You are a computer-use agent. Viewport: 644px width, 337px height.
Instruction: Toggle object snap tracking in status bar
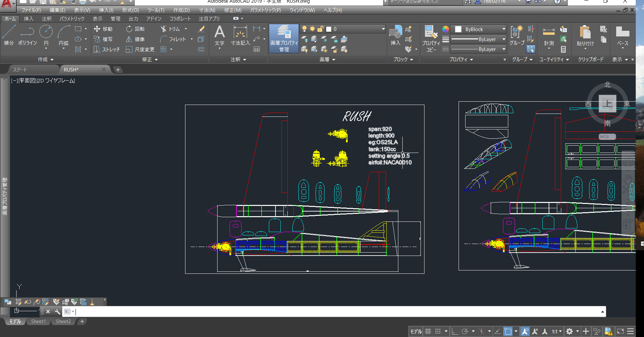point(497,331)
